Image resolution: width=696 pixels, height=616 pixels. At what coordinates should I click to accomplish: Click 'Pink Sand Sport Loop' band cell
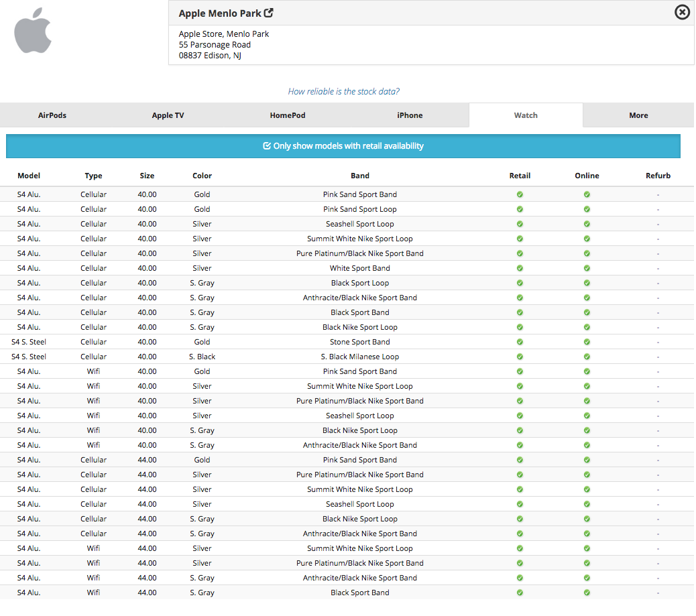pyautogui.click(x=360, y=210)
